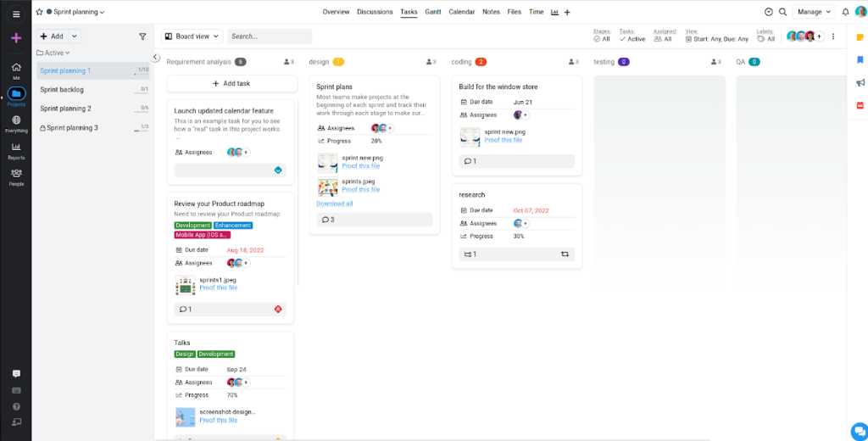Star the Sprint planning project
The width and height of the screenshot is (868, 441).
tap(39, 12)
